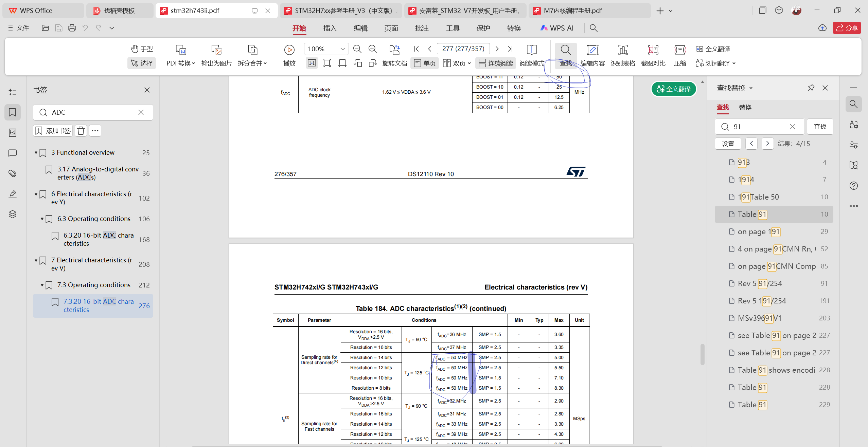Screen dimensions: 868x447
Task: Switch to Hand tool mode
Action: coord(142,49)
